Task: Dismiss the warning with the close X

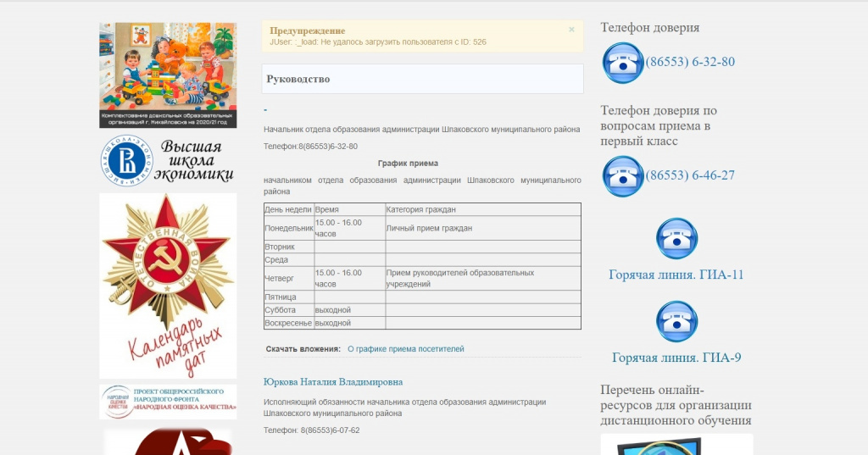Action: [571, 30]
